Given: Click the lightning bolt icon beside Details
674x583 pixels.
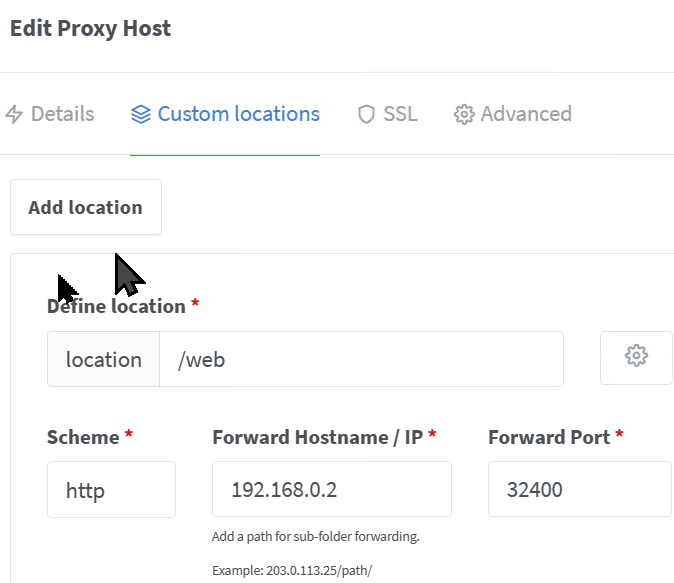Looking at the screenshot, I should [x=14, y=114].
